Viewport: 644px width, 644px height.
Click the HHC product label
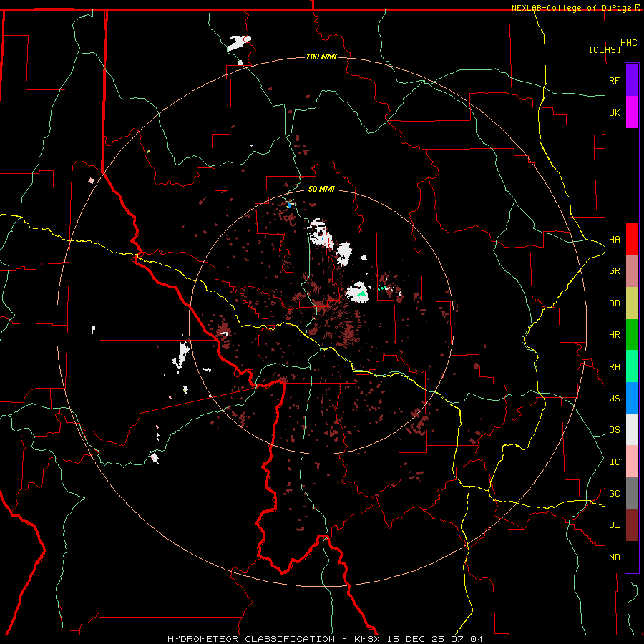pyautogui.click(x=628, y=43)
